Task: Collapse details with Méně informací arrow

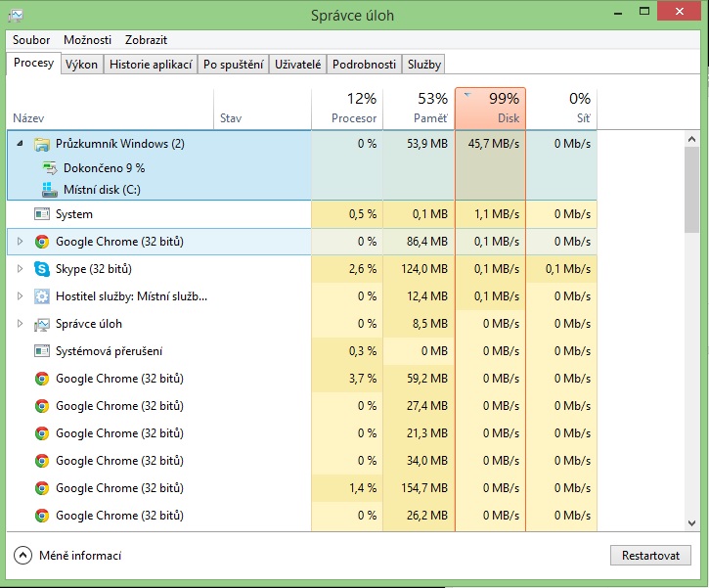Action: pyautogui.click(x=23, y=556)
